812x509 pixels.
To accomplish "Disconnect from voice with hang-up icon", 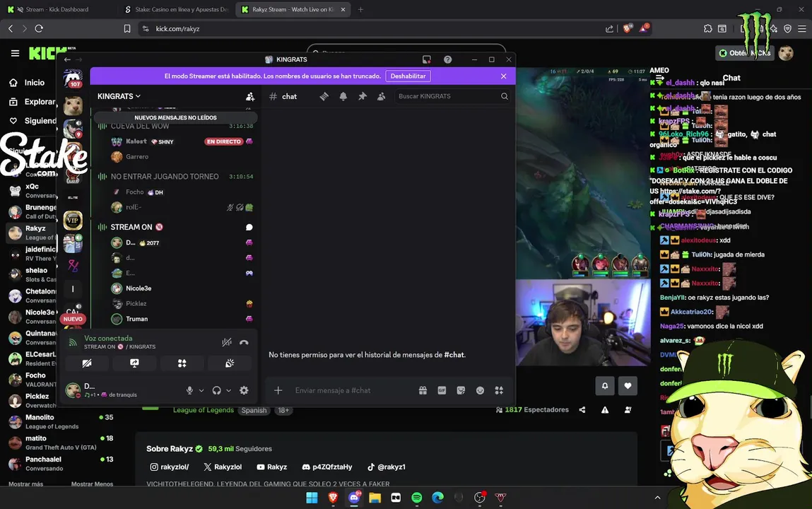I will (x=244, y=342).
